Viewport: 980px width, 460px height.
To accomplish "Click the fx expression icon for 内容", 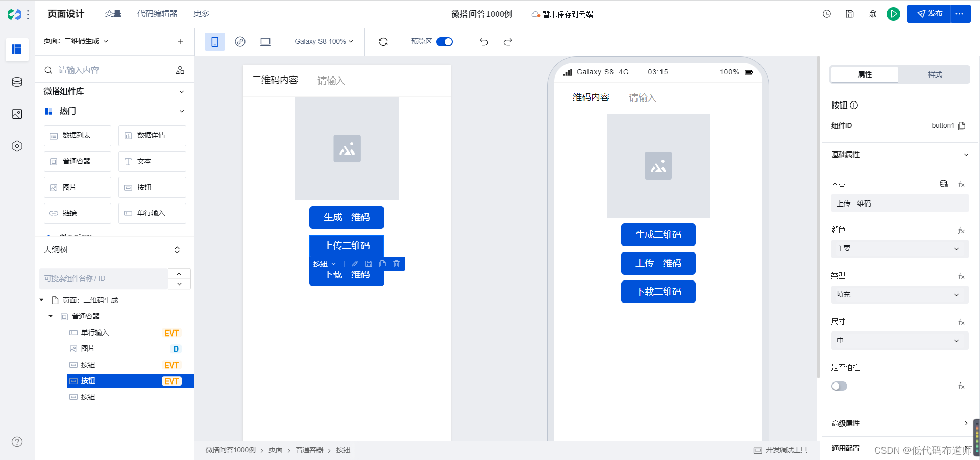I will tap(961, 184).
